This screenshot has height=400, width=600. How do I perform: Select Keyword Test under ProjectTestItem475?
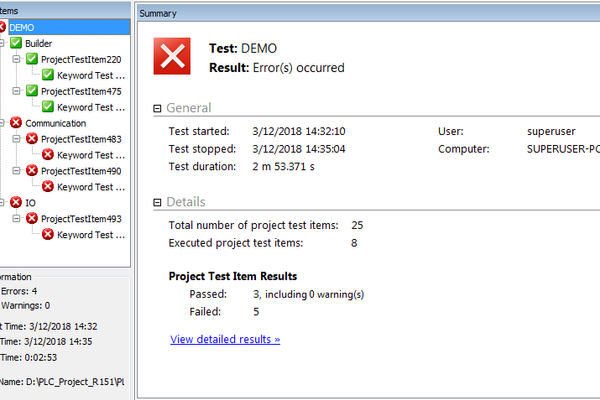point(91,107)
